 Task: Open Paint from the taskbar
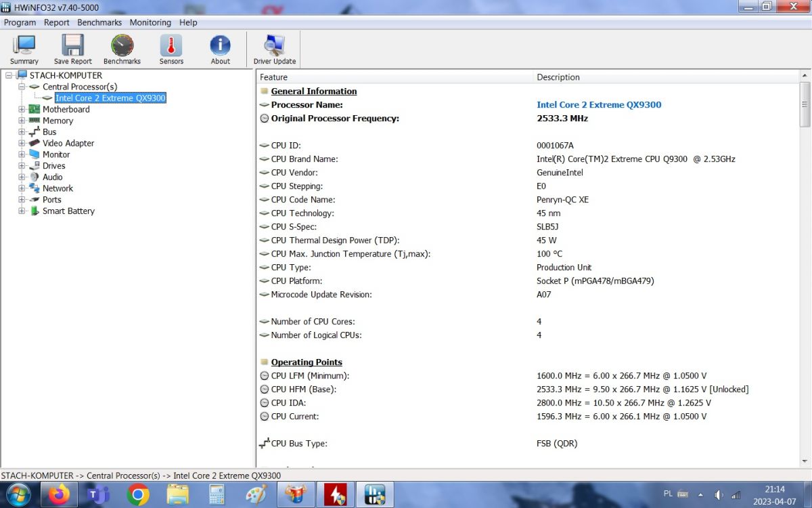click(256, 495)
